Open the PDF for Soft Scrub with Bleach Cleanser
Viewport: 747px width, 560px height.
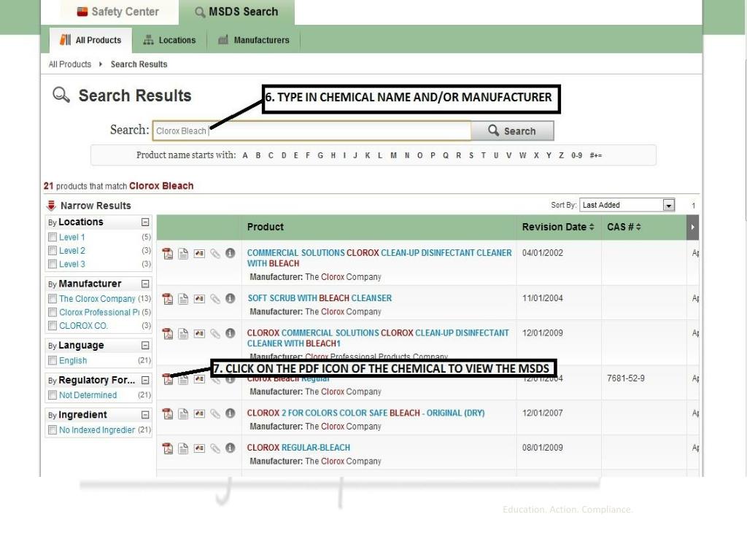168,298
